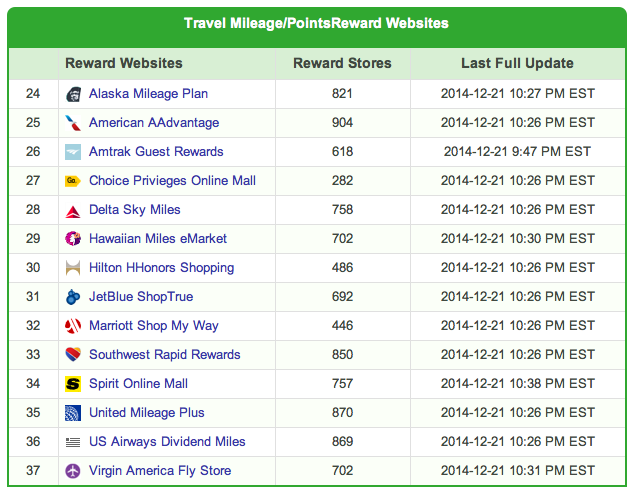
Task: Select the store count 904 cell
Action: [342, 123]
